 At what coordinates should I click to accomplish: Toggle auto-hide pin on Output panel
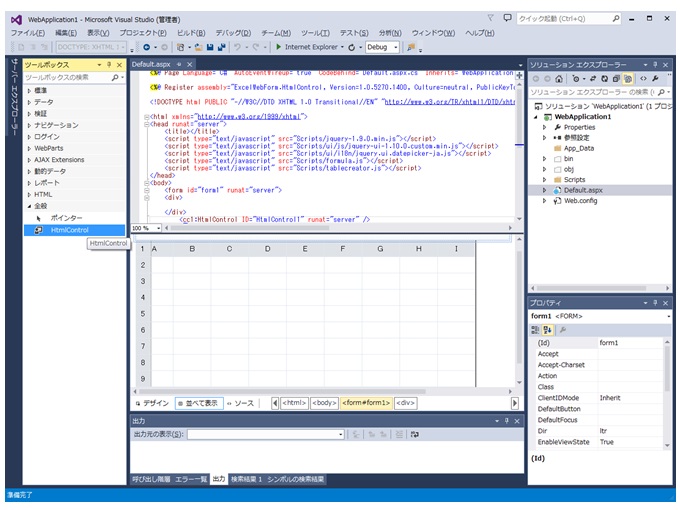tap(506, 421)
